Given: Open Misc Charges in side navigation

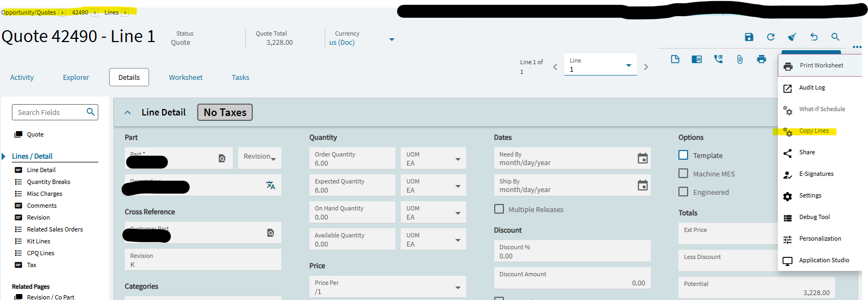Looking at the screenshot, I should [x=44, y=194].
